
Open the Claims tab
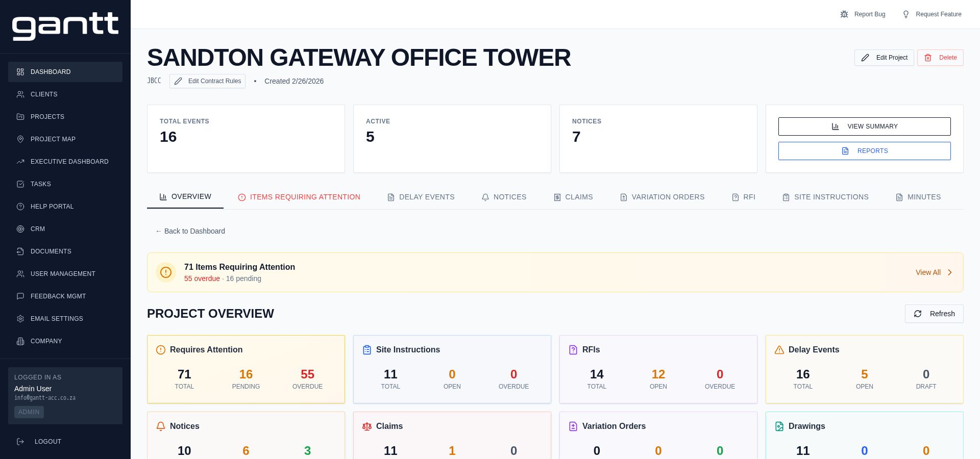click(x=573, y=197)
